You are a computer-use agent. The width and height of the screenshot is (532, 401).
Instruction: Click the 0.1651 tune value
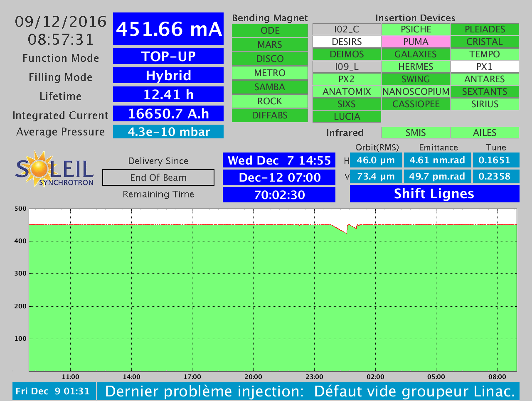[x=496, y=160]
